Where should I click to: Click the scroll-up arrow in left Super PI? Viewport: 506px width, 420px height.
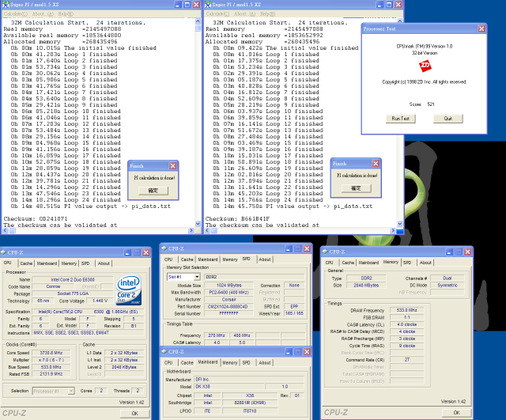(198, 21)
